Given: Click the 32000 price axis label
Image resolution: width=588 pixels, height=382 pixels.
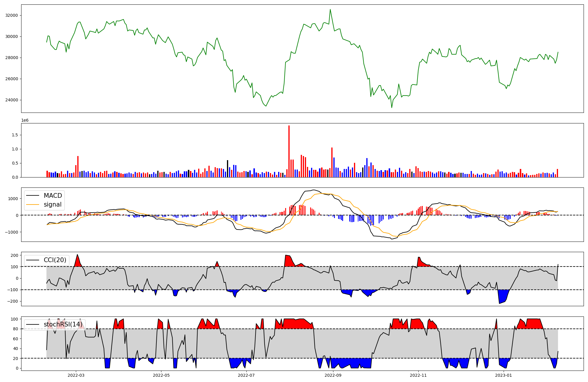Looking at the screenshot, I should [x=12, y=15].
